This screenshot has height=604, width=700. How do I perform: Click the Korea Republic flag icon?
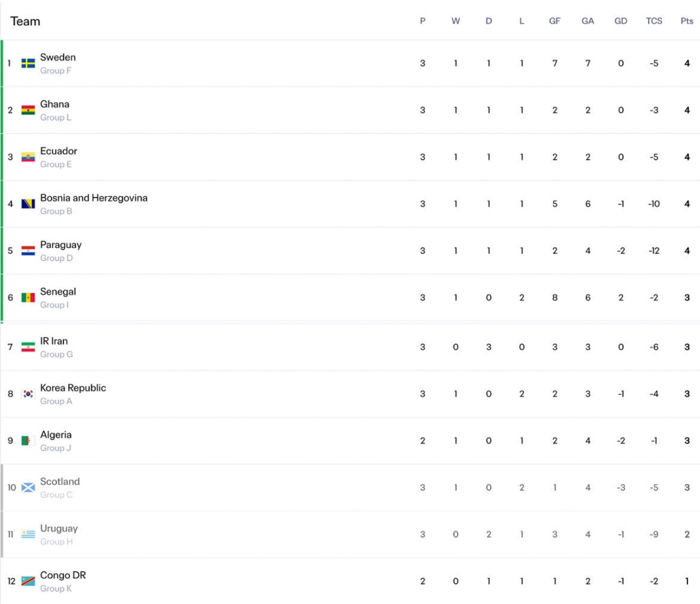click(x=28, y=394)
